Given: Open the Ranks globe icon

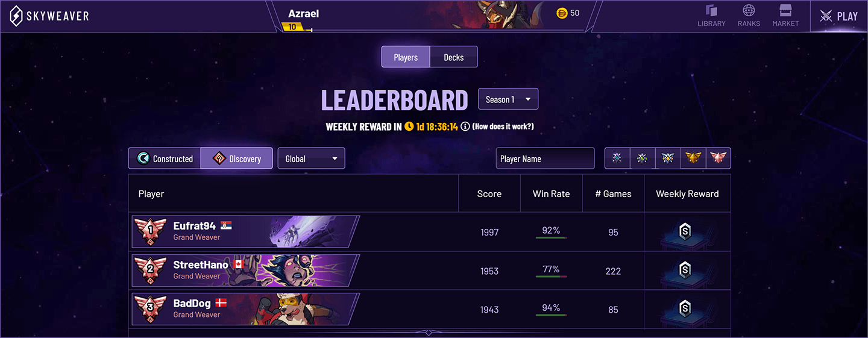Looking at the screenshot, I should click(749, 16).
